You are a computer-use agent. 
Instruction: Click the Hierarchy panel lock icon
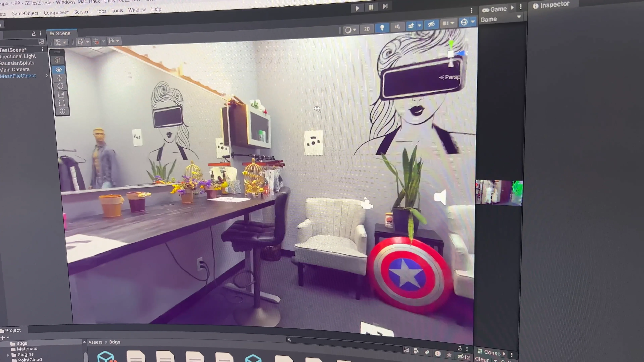(34, 33)
